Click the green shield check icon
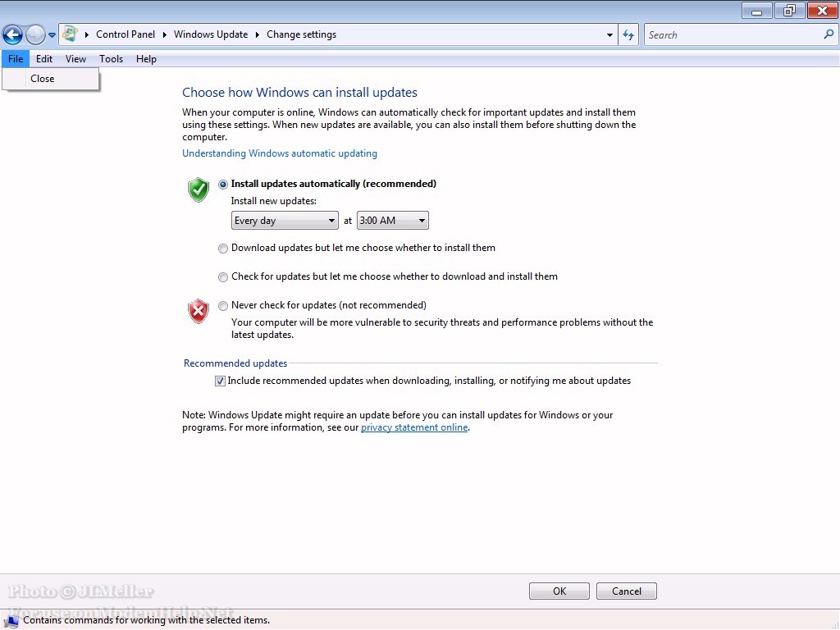This screenshot has height=630, width=840. 199,189
